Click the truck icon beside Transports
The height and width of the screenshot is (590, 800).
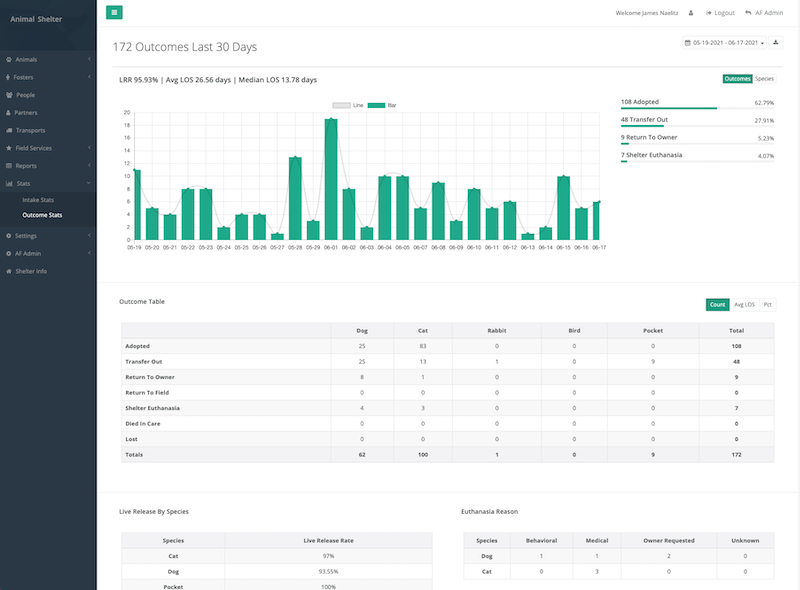[x=8, y=130]
